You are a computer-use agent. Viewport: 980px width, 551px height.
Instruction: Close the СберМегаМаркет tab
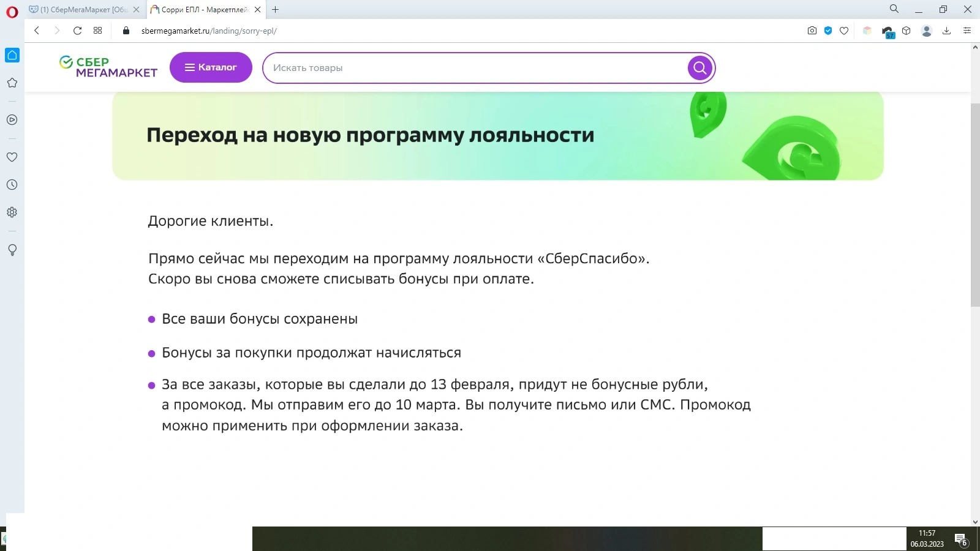[x=137, y=10]
